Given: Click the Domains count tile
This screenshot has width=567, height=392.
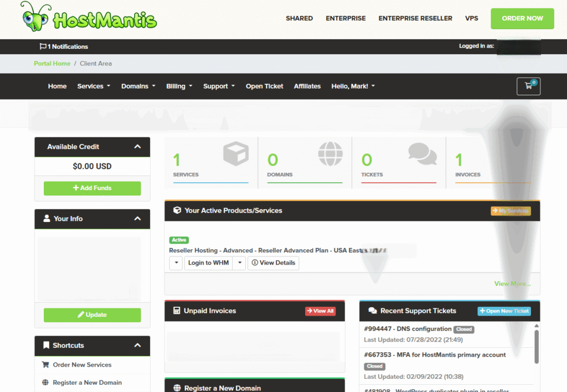Looking at the screenshot, I should pyautogui.click(x=305, y=163).
